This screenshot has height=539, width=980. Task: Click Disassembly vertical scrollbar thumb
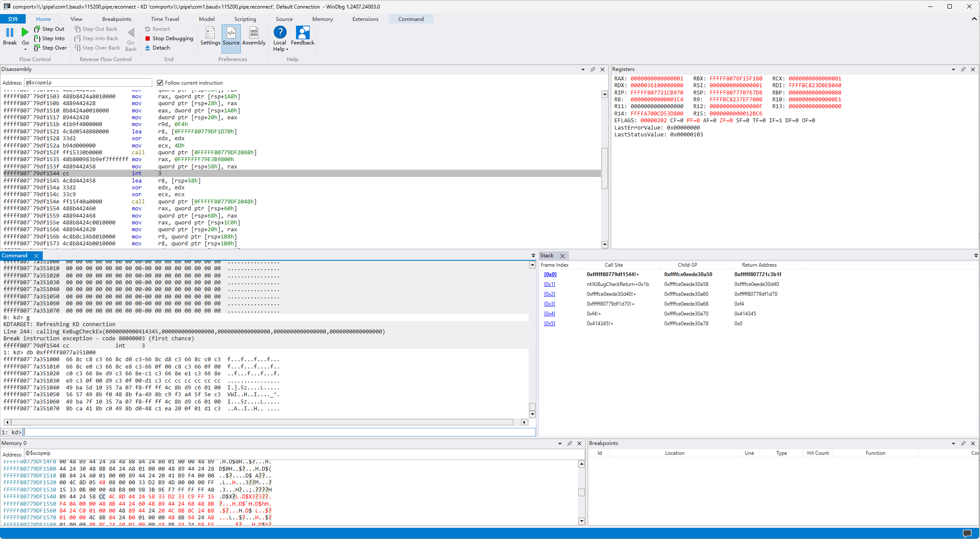click(x=604, y=168)
